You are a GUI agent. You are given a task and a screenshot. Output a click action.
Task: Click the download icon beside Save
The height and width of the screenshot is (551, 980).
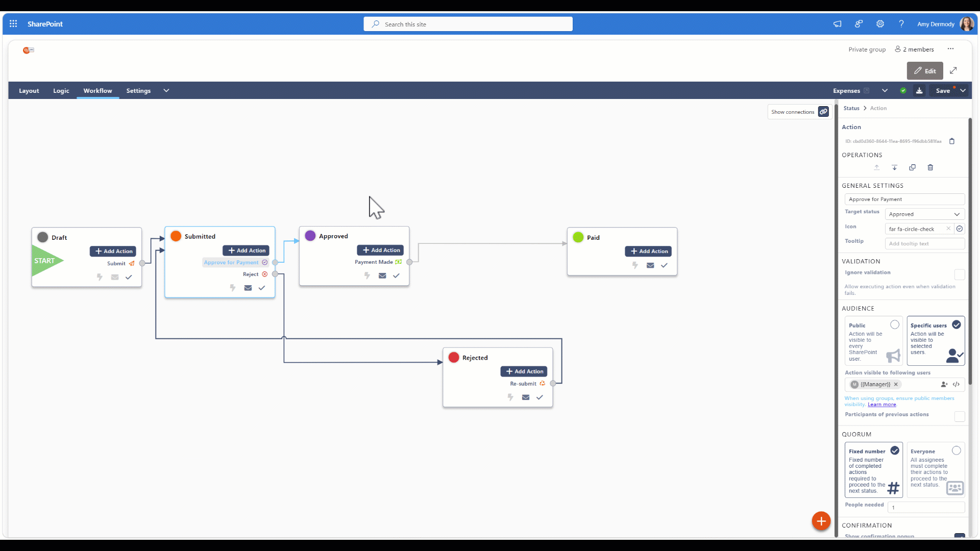pyautogui.click(x=919, y=91)
